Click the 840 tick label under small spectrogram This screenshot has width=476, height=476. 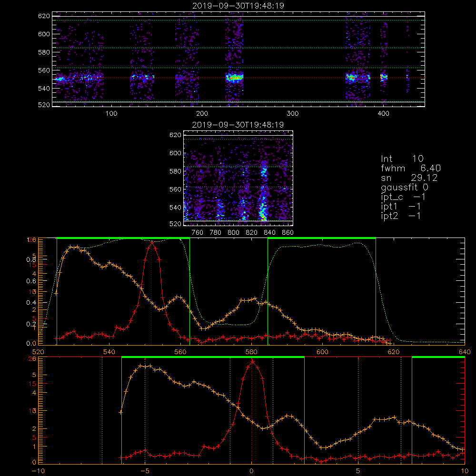(269, 233)
